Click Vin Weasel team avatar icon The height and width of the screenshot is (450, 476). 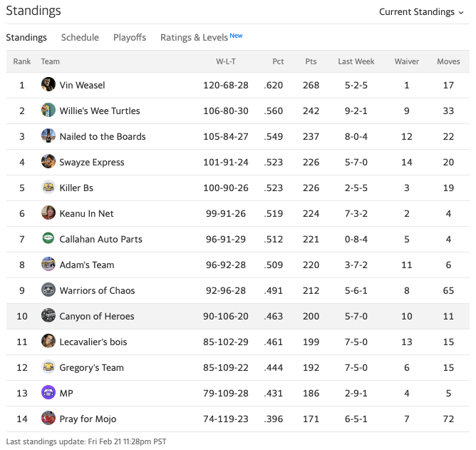(48, 85)
